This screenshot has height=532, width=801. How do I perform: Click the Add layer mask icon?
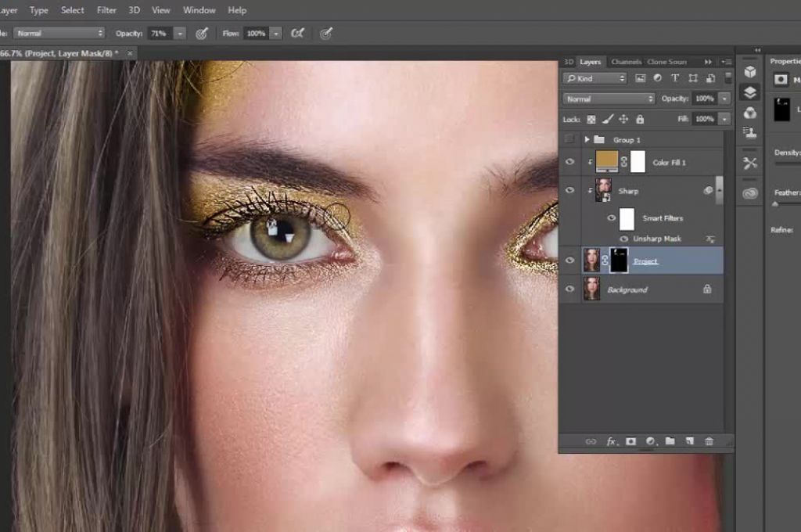point(630,441)
